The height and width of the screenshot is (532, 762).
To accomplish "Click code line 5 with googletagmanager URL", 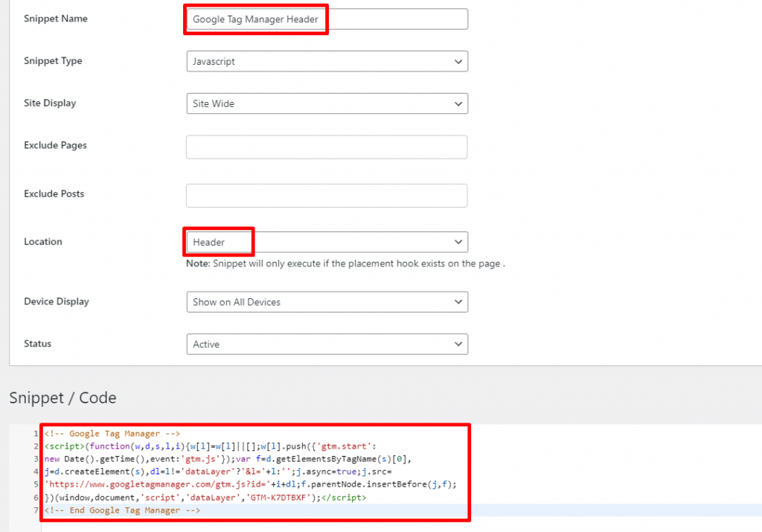I will click(250, 484).
